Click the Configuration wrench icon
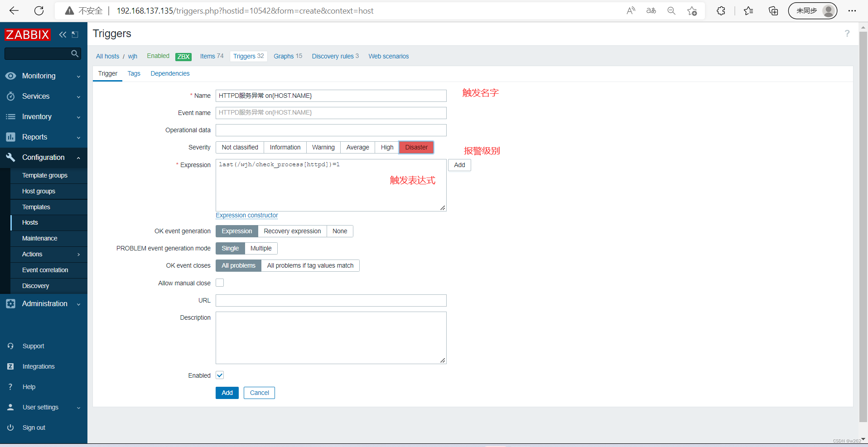This screenshot has height=447, width=868. click(x=10, y=157)
